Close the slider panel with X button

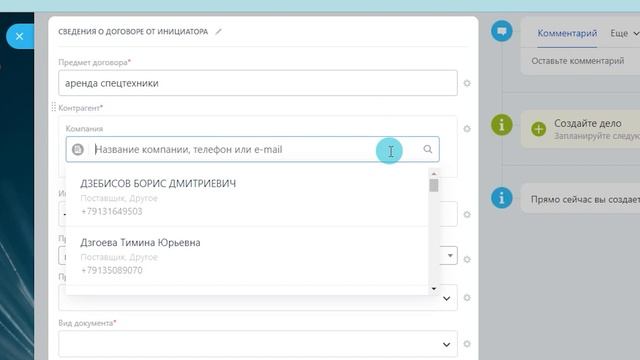(19, 36)
